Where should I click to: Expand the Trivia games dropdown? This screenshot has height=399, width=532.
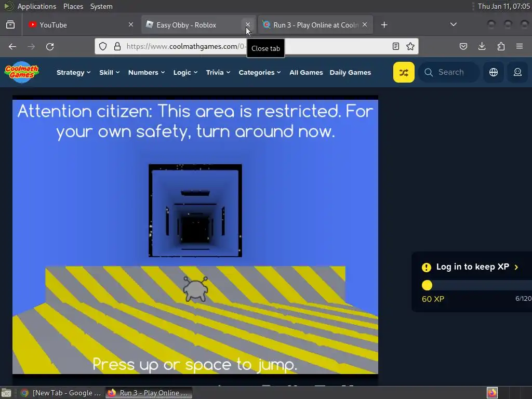pos(218,72)
